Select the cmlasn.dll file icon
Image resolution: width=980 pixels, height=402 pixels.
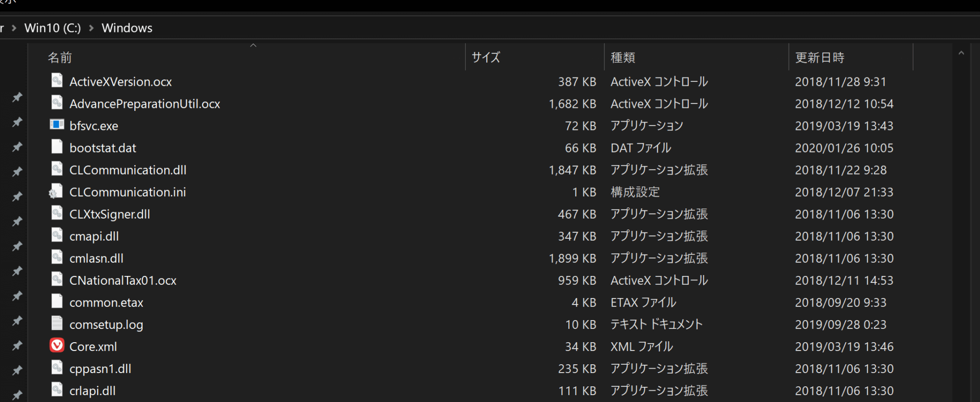[x=57, y=257]
